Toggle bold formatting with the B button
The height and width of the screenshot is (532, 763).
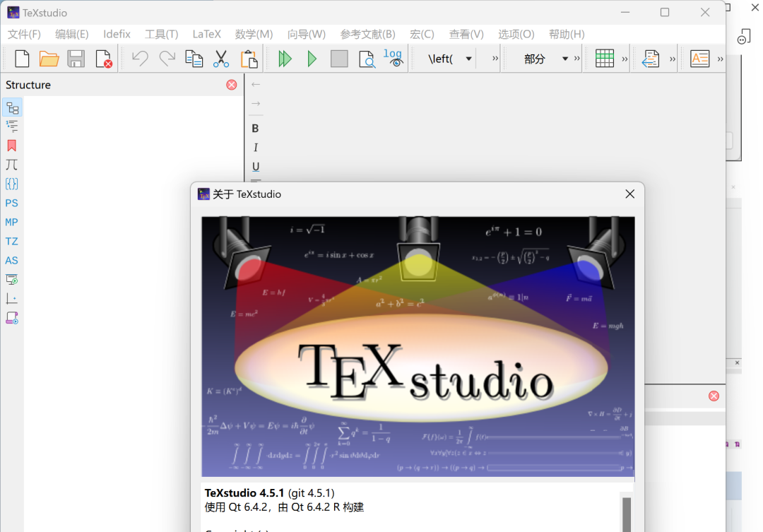click(x=255, y=128)
